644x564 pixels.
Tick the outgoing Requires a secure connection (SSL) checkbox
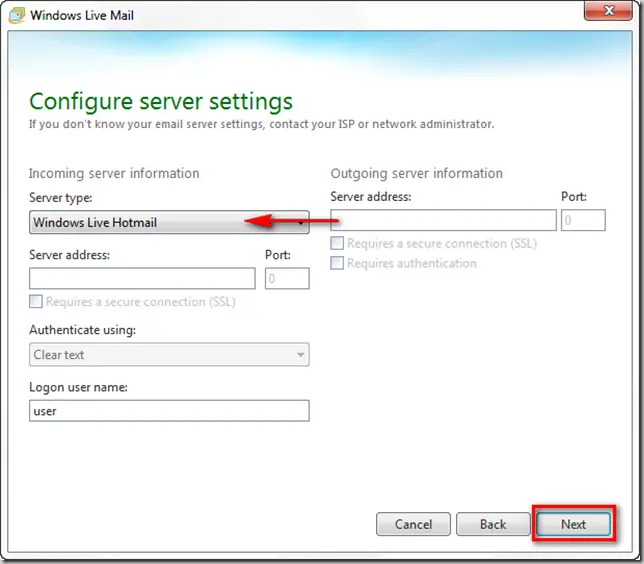[337, 243]
